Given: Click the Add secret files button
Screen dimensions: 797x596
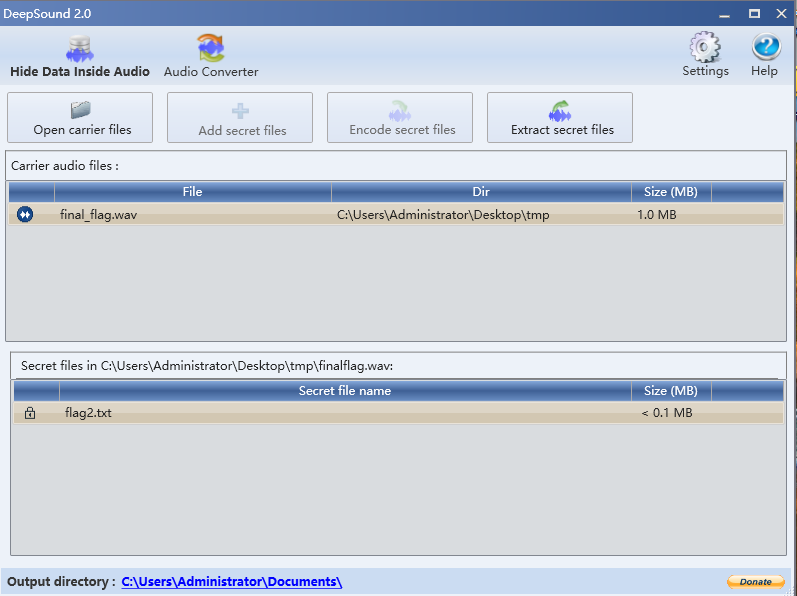Looking at the screenshot, I should (x=240, y=117).
